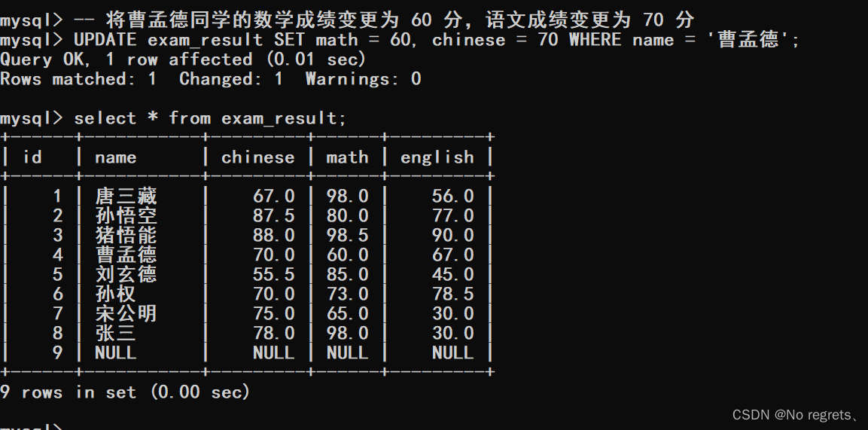Click 张三's english score 30.0
The width and height of the screenshot is (868, 430).
453,333
